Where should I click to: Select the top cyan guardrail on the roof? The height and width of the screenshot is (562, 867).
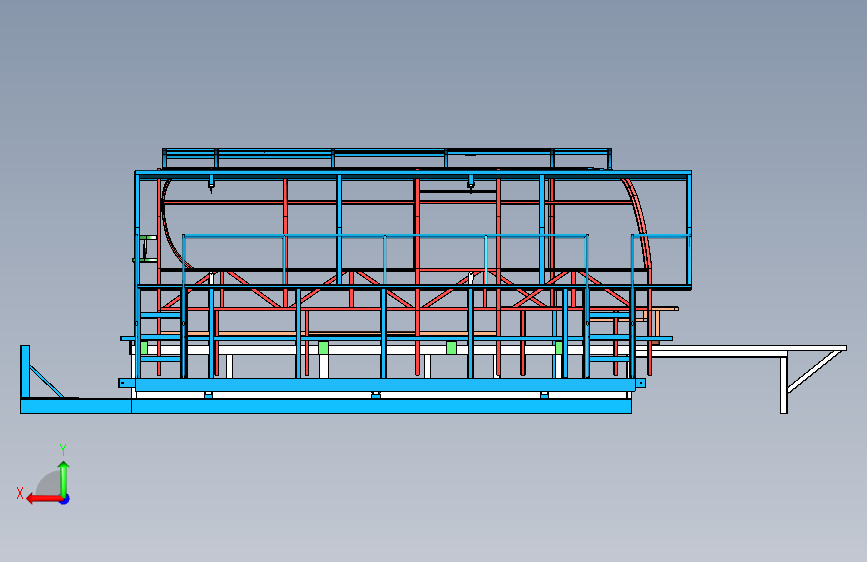coord(387,158)
